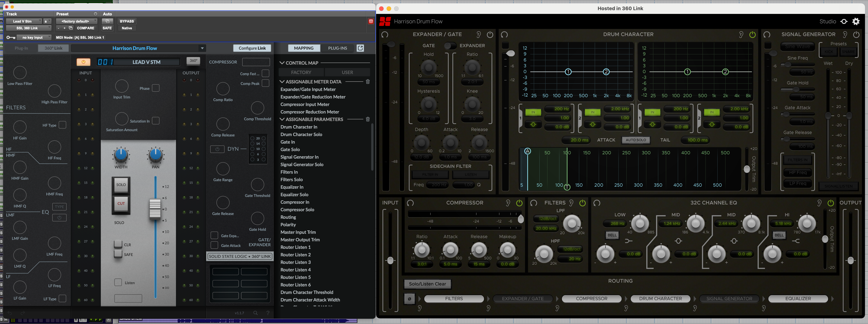Select Expander/Gate Input Meter entry

coord(308,89)
